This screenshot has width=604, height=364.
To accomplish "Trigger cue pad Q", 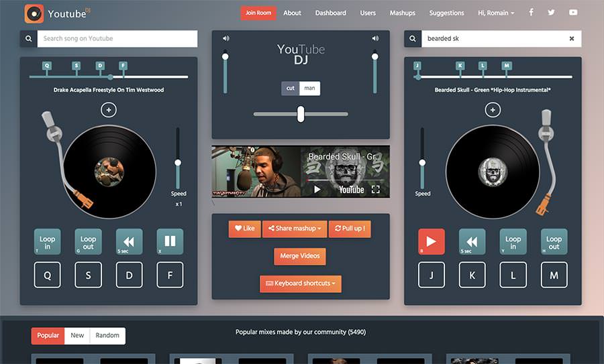I will click(48, 275).
